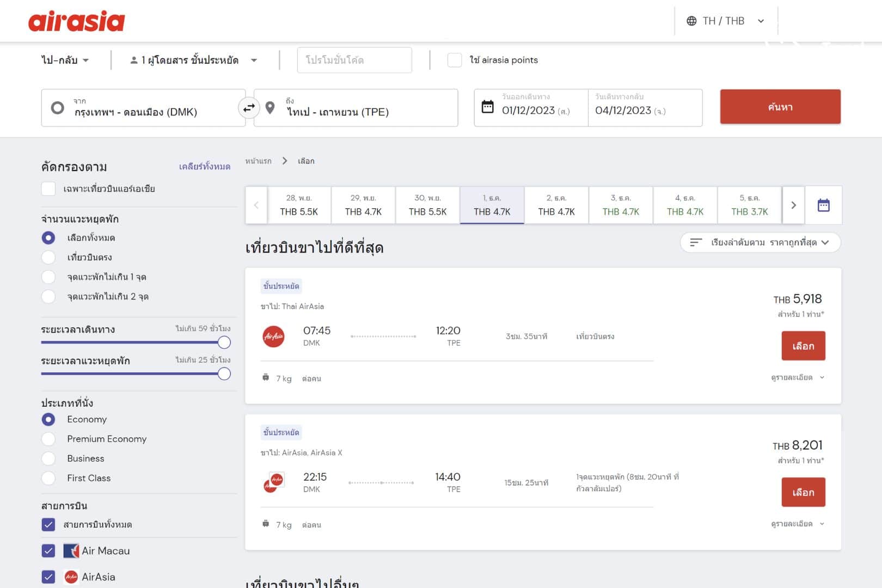Select the direct flights radio option
Image resolution: width=882 pixels, height=588 pixels.
click(x=48, y=257)
